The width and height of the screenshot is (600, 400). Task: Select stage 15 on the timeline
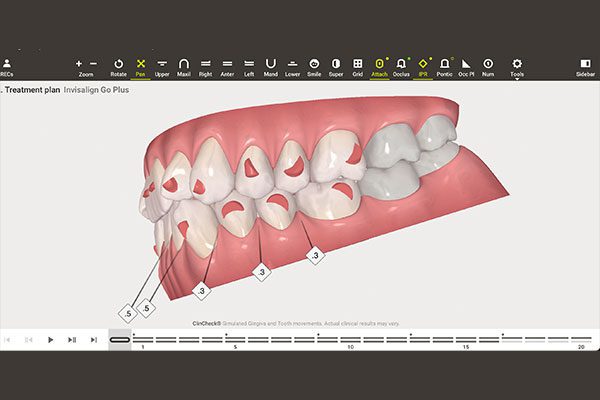coord(466,340)
